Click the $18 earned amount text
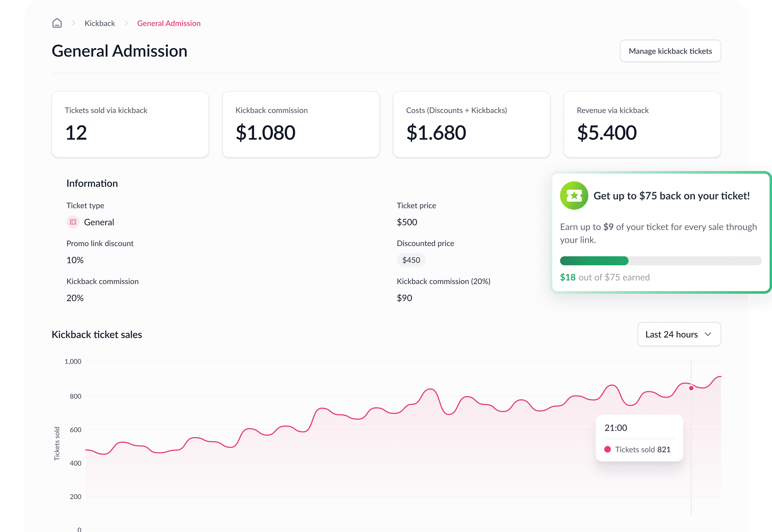The height and width of the screenshot is (532, 772). [568, 277]
